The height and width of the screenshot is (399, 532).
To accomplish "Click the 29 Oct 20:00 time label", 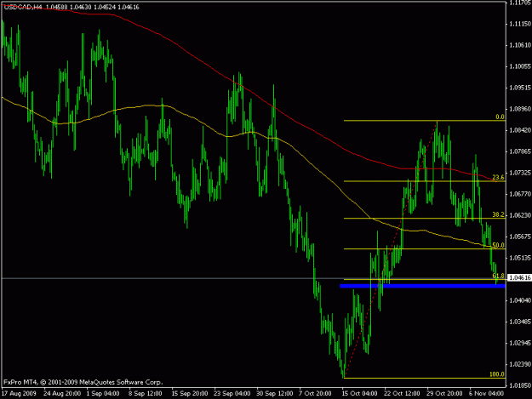I will click(444, 394).
